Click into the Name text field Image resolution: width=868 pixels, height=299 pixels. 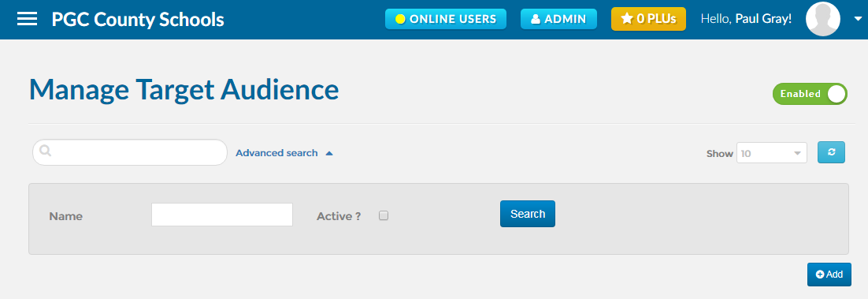(x=222, y=215)
